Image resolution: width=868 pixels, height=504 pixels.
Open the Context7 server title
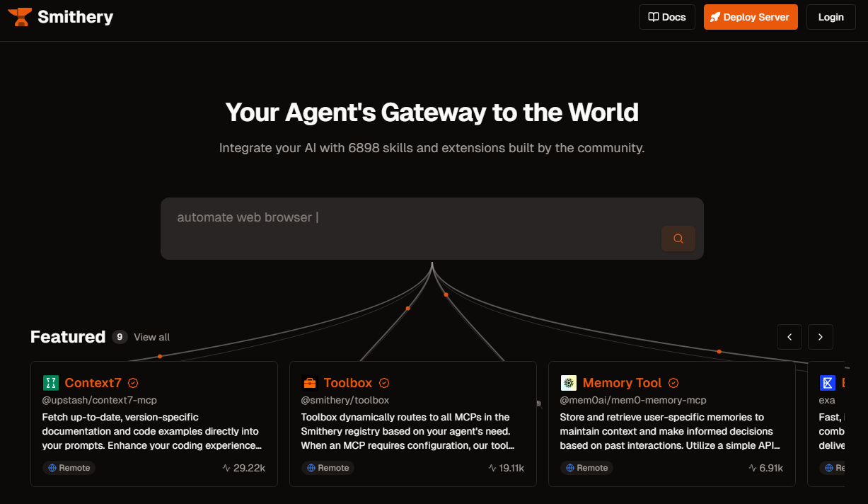click(93, 383)
